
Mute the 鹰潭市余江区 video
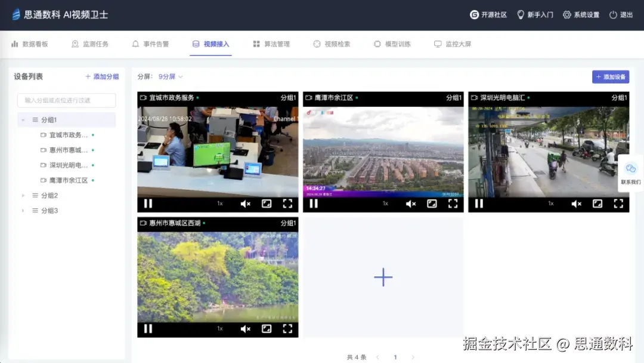tap(410, 203)
